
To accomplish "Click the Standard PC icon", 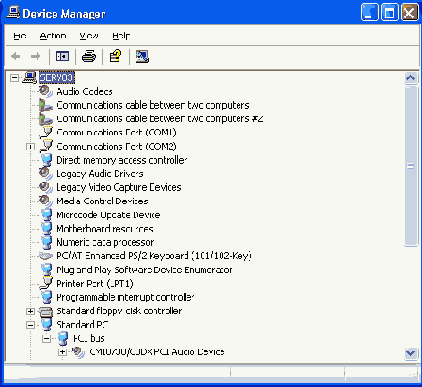I will 46,324.
